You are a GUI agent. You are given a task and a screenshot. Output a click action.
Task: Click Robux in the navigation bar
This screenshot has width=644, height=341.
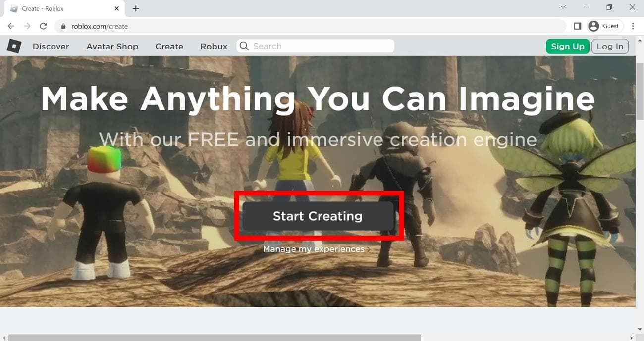pyautogui.click(x=214, y=46)
